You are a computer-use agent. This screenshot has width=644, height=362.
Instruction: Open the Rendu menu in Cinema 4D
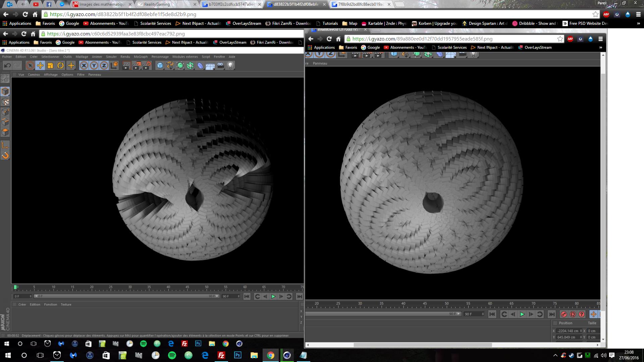pos(125,57)
